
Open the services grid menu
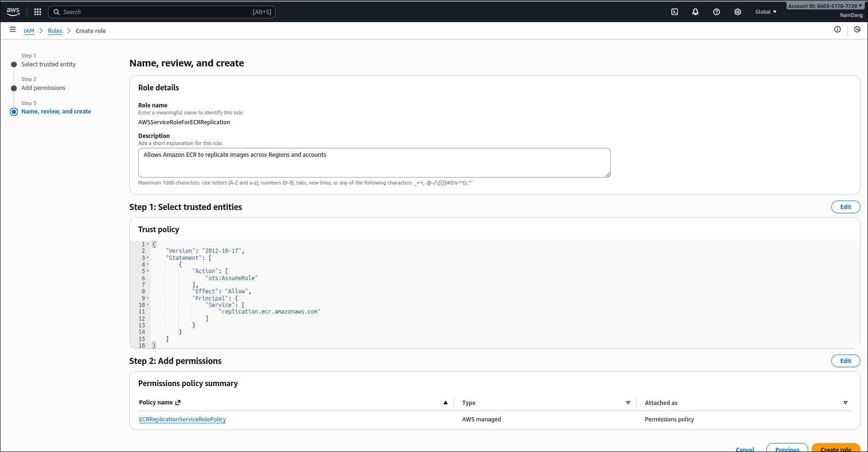tap(38, 12)
